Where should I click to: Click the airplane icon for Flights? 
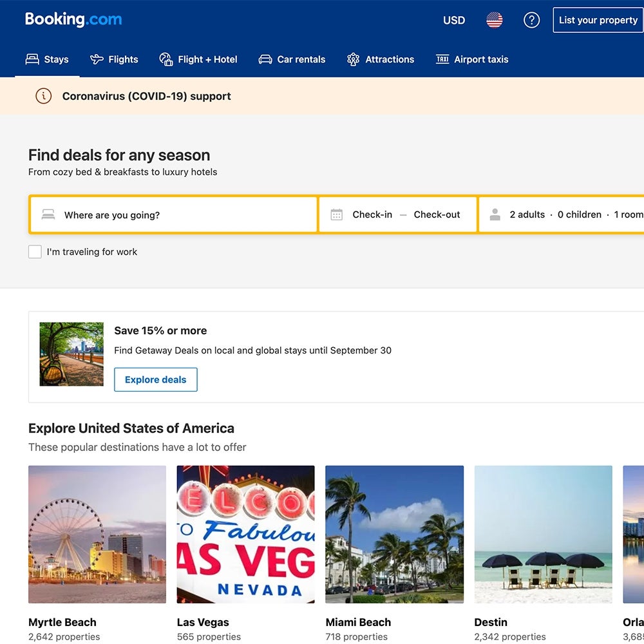point(97,59)
